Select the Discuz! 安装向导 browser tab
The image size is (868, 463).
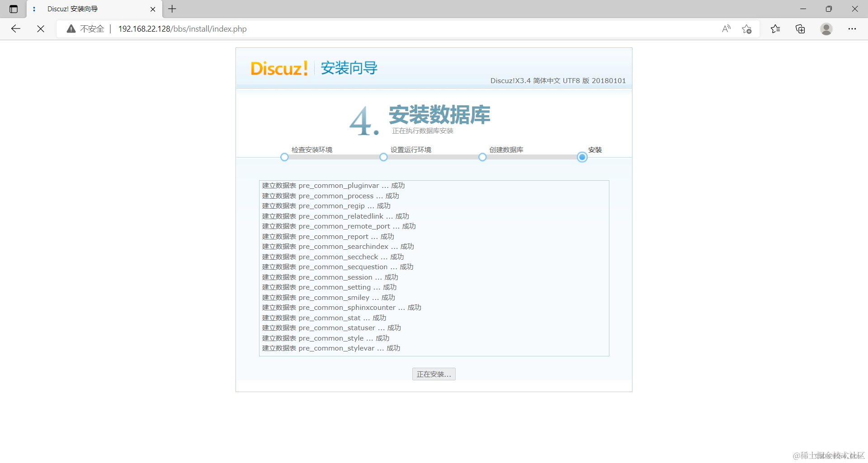coord(94,9)
